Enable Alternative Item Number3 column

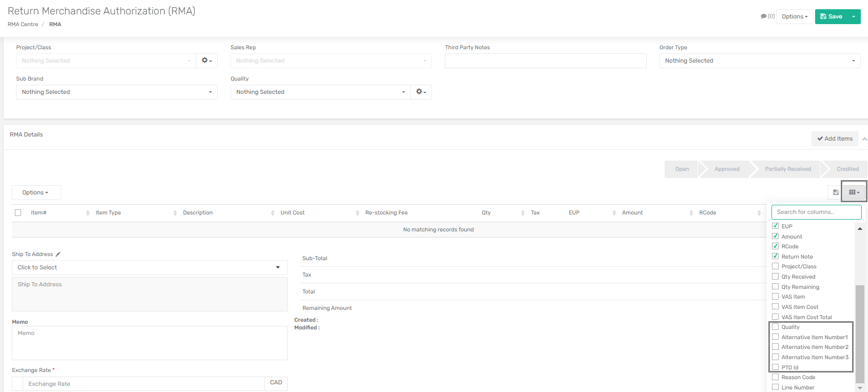click(x=776, y=357)
